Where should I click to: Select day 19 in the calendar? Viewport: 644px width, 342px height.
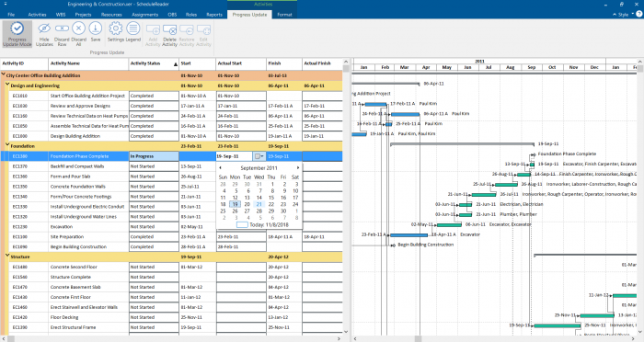pos(235,204)
